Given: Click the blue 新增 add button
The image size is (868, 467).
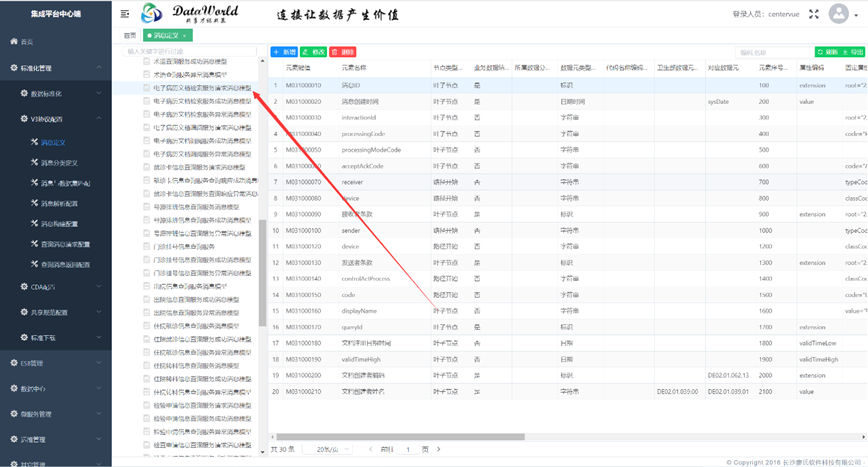Looking at the screenshot, I should (x=284, y=52).
